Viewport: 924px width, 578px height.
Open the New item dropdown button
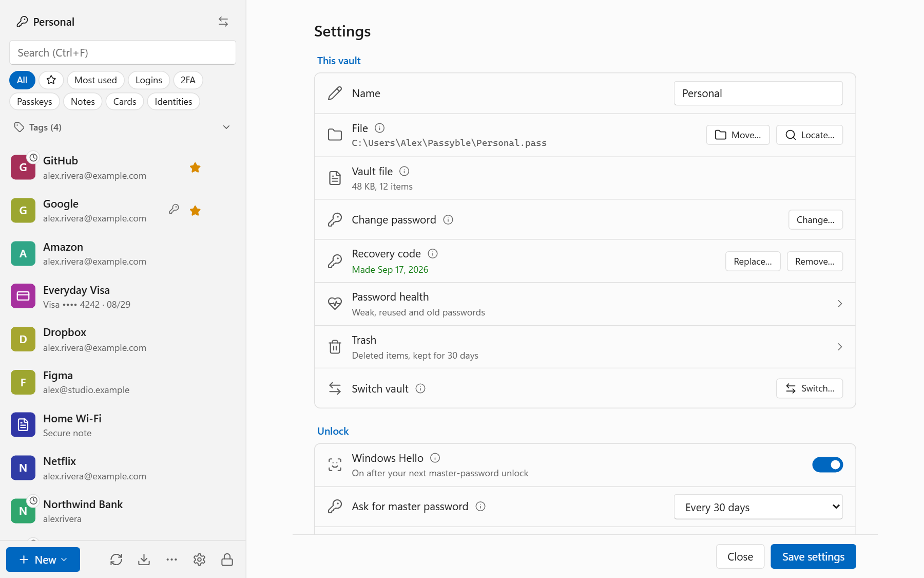(43, 560)
